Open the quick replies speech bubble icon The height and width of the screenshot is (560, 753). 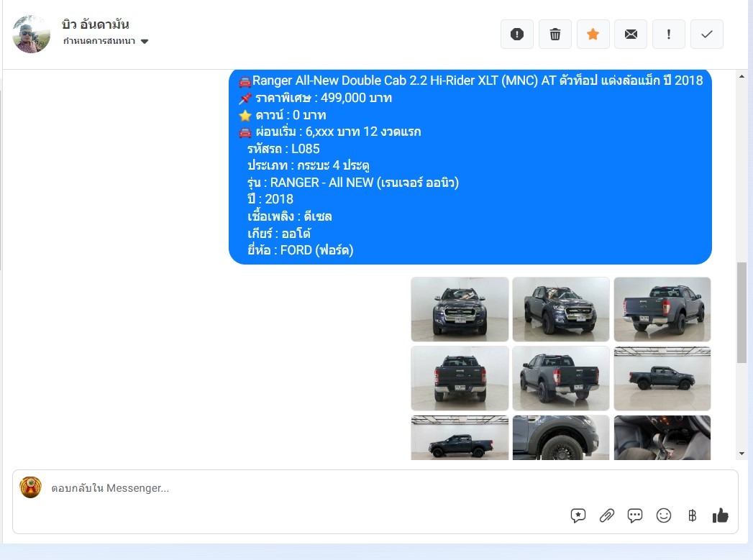pos(635,515)
